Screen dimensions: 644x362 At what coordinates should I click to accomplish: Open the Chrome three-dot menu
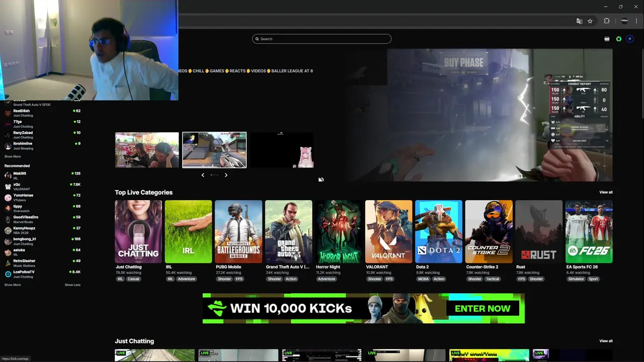click(636, 21)
